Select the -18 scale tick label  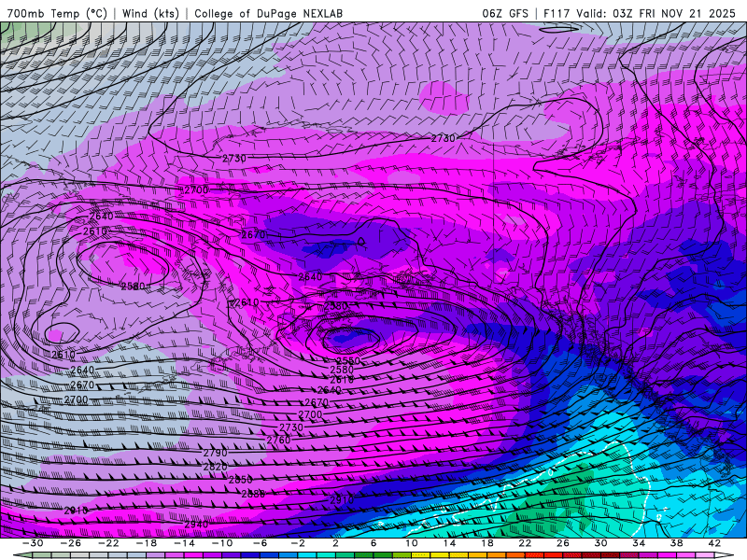pyautogui.click(x=147, y=543)
